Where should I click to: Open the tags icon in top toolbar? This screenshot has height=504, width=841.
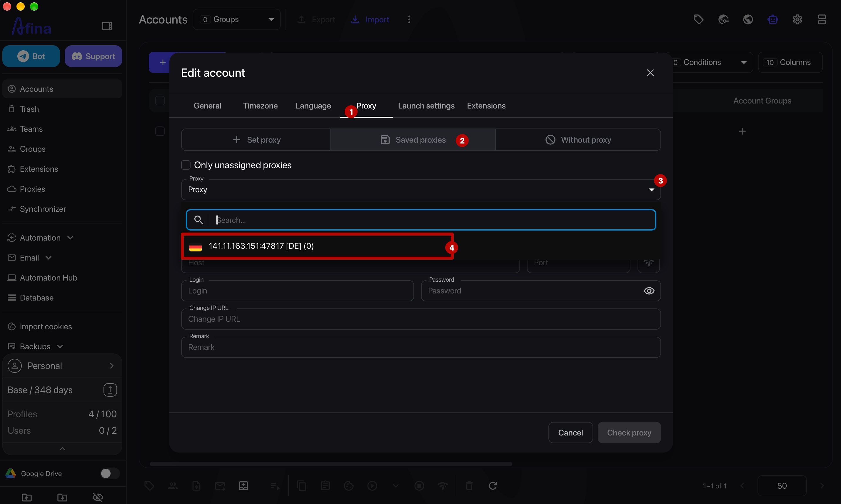click(x=698, y=19)
